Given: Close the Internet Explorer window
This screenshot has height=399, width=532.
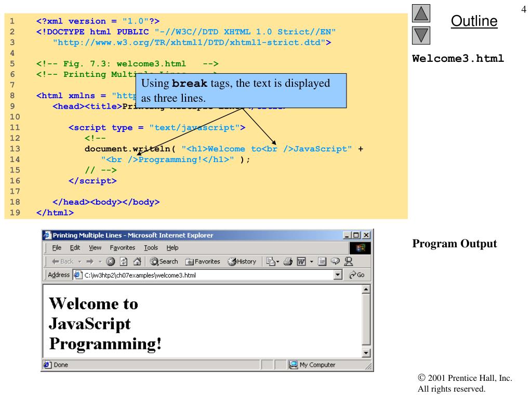Looking at the screenshot, I should click(x=366, y=235).
